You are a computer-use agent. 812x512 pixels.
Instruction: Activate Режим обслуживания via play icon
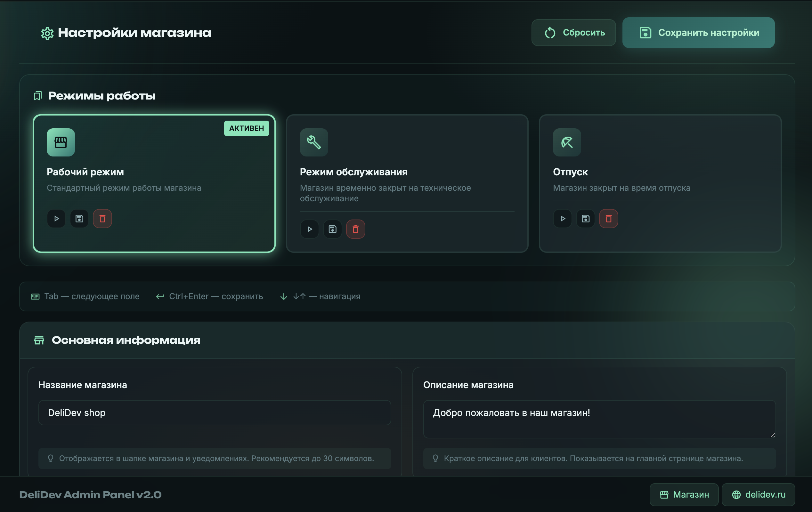(310, 229)
